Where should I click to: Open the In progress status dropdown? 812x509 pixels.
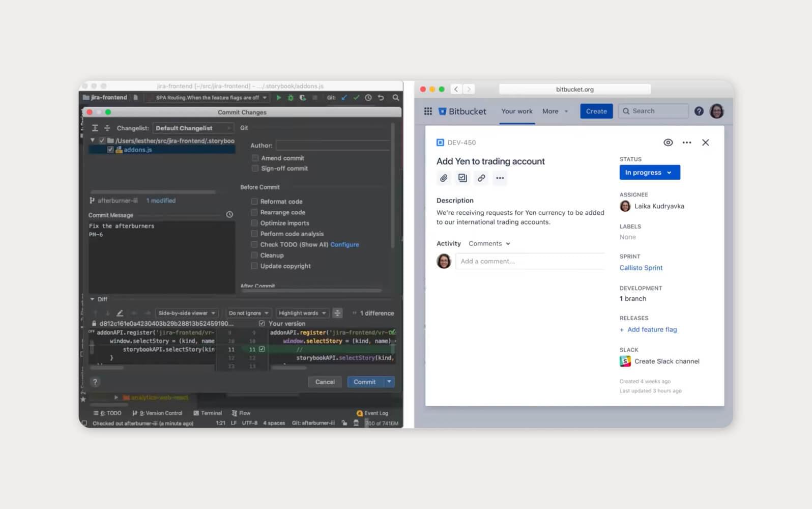[x=649, y=173]
